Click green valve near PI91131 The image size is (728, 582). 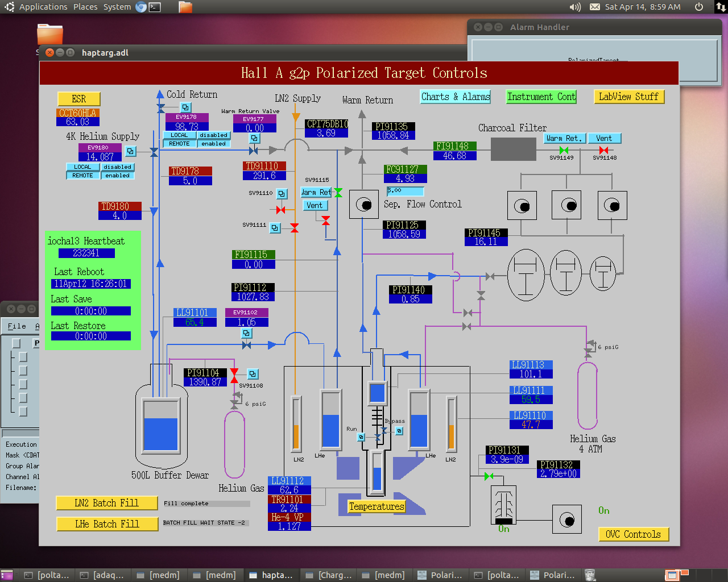489,476
